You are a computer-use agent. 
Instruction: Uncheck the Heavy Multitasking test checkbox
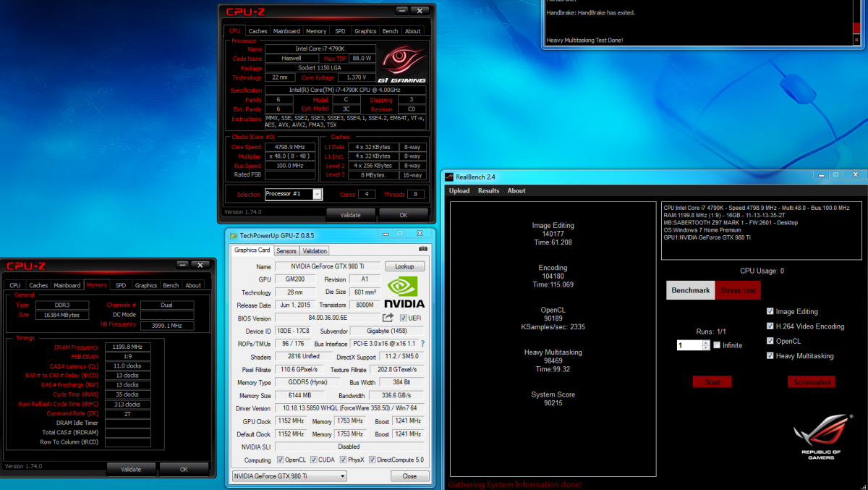(770, 355)
